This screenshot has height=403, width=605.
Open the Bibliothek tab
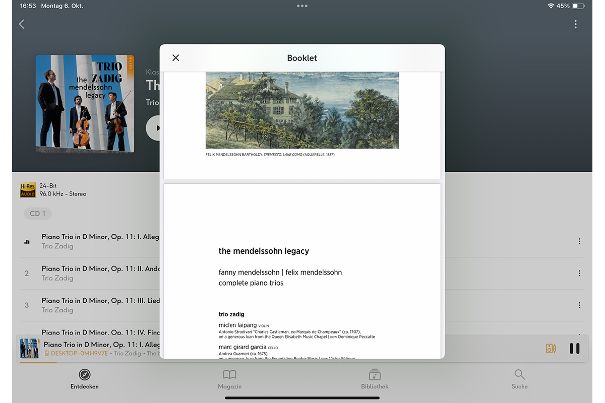click(x=374, y=378)
